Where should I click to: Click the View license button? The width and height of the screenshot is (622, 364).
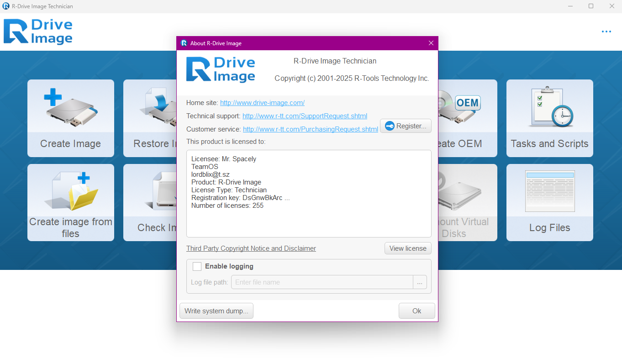pyautogui.click(x=408, y=248)
